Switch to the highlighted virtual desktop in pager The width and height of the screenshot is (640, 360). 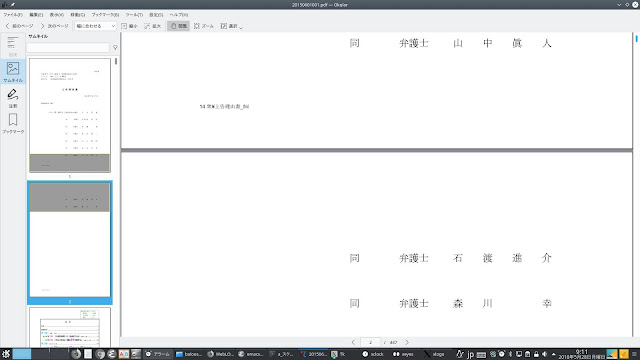pos(22,354)
